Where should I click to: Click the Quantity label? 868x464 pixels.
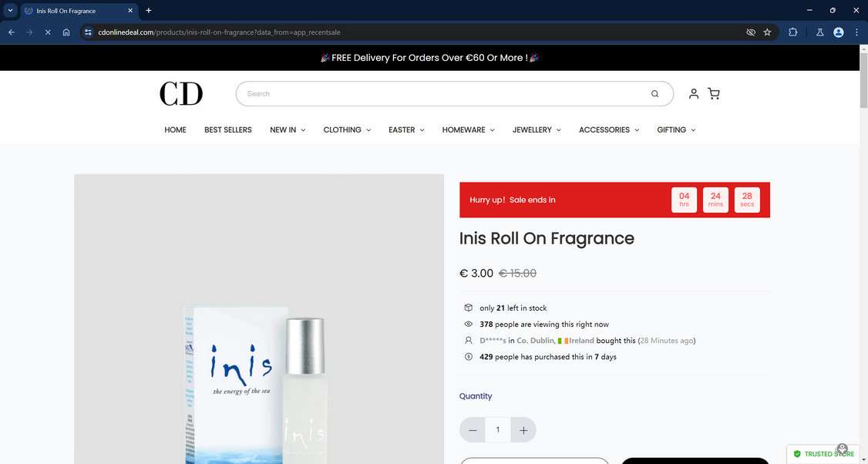click(x=476, y=396)
